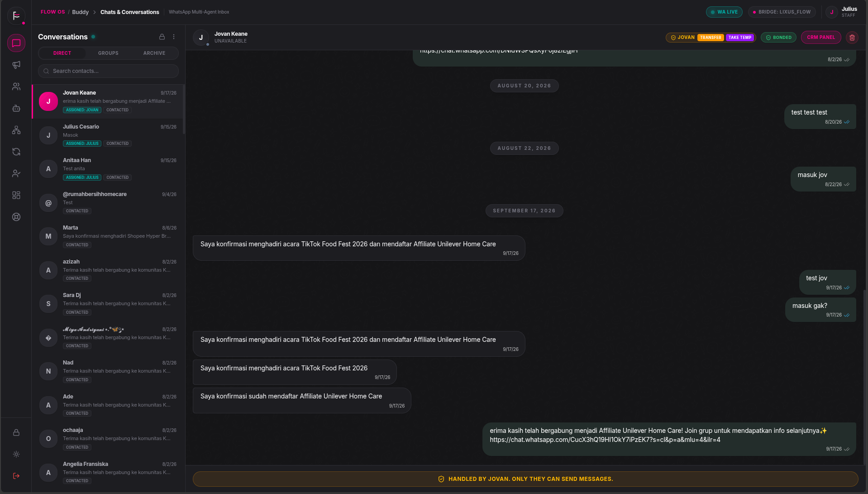The image size is (868, 494).
Task: Open the CRM PANEL
Action: 821,38
